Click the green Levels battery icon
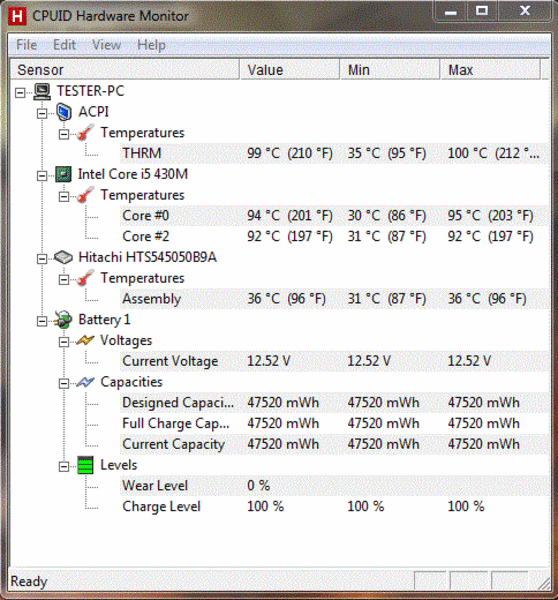 pyautogui.click(x=85, y=465)
